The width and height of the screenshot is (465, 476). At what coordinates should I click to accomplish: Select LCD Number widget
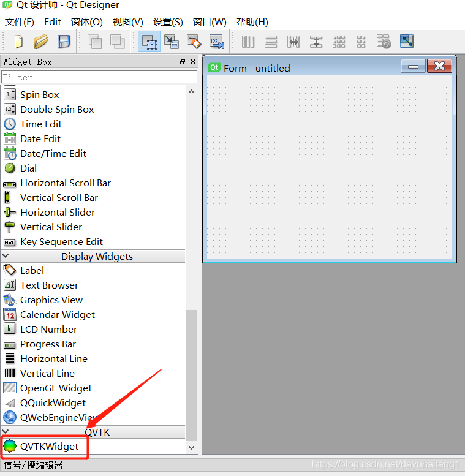[x=93, y=330]
